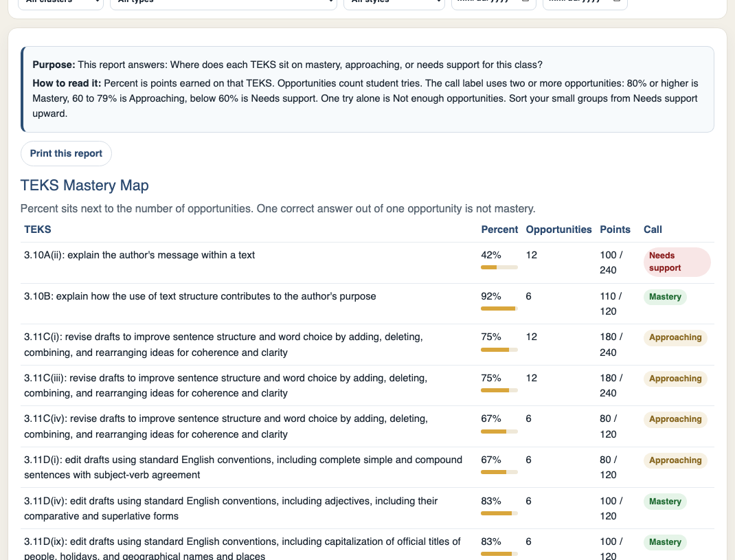Screen dimensions: 735x560
Task: Click the How to read it paragraph
Action: click(x=365, y=98)
